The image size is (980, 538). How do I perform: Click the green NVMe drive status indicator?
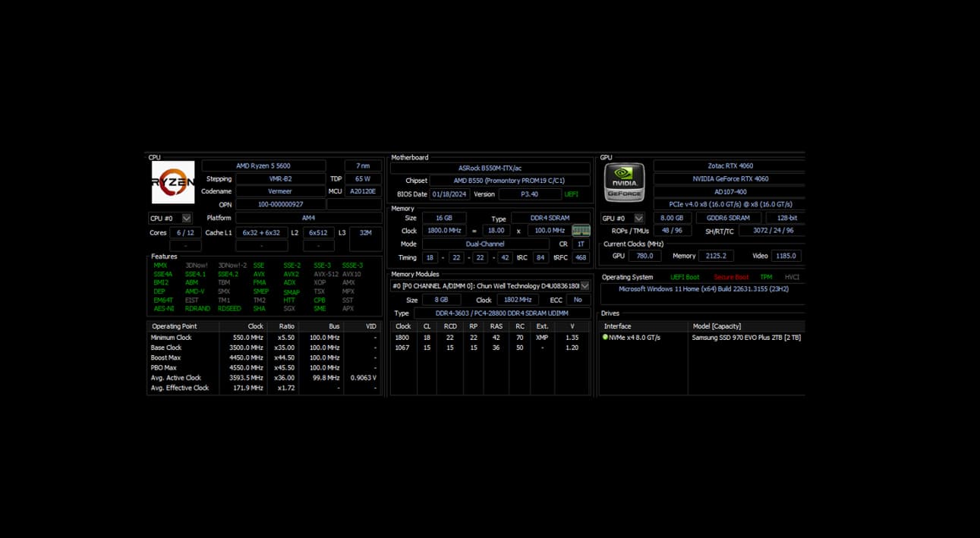pos(605,338)
